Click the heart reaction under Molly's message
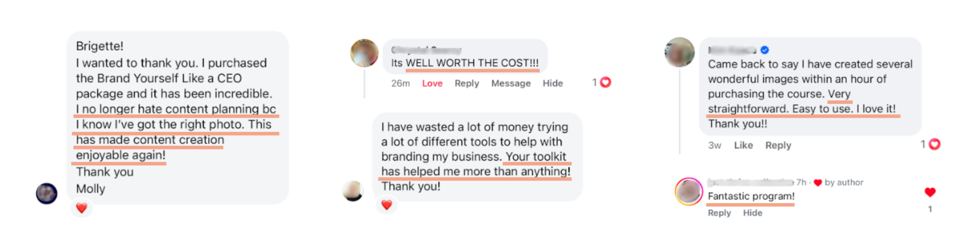 pyautogui.click(x=81, y=208)
